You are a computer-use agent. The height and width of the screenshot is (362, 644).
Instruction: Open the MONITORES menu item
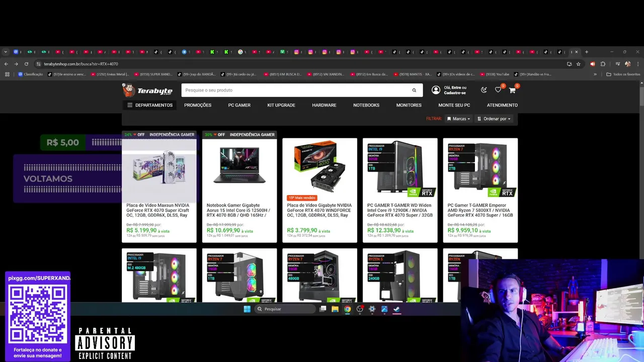click(x=409, y=105)
